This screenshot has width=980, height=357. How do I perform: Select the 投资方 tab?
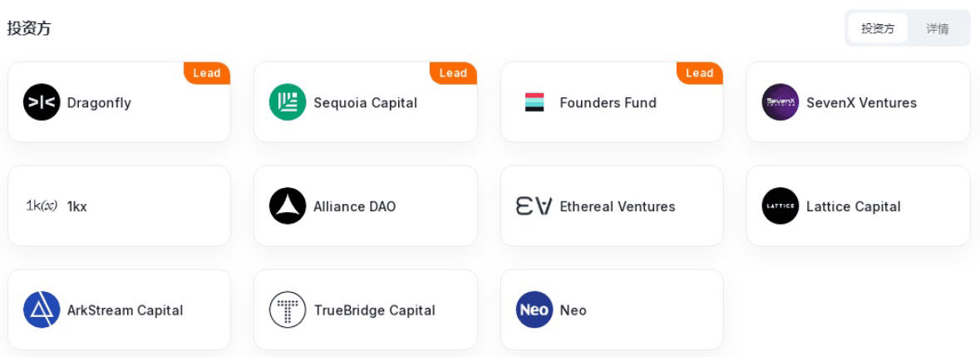(878, 28)
